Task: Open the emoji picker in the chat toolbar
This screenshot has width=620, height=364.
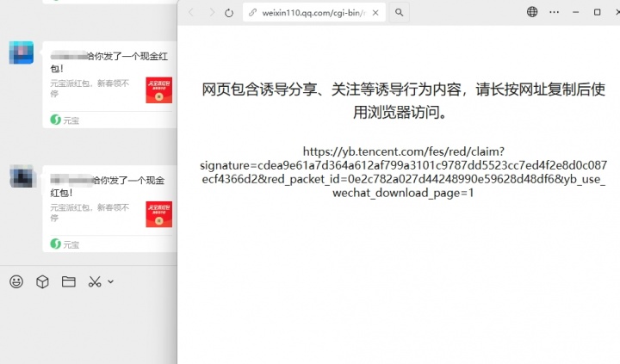Action: 16,281
